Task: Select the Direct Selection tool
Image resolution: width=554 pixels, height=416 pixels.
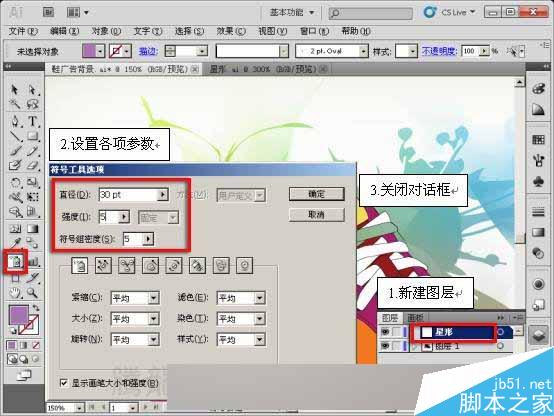Action: pyautogui.click(x=33, y=90)
